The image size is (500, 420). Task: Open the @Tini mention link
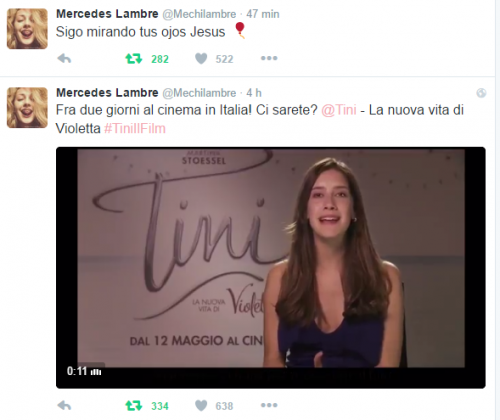pos(339,110)
